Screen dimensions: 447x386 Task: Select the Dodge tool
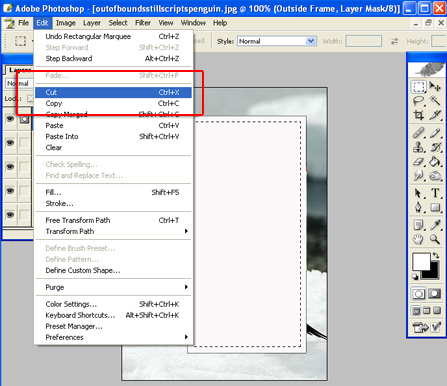(435, 175)
